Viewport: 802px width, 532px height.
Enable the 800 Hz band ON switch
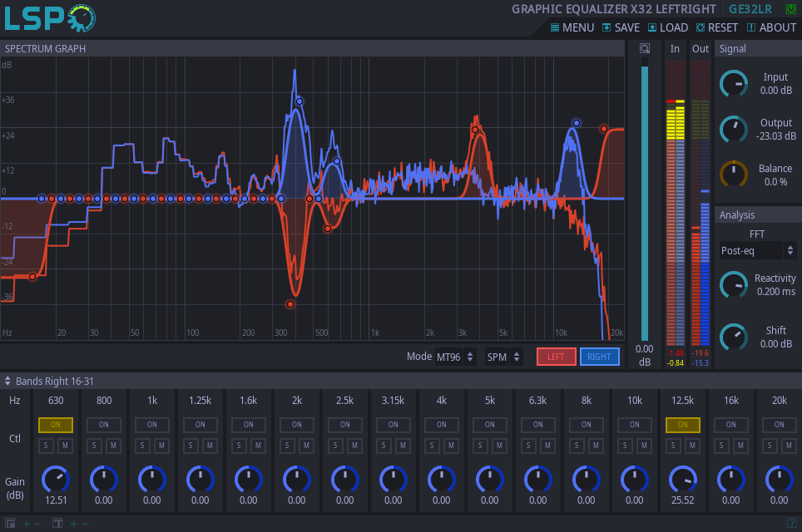click(104, 425)
